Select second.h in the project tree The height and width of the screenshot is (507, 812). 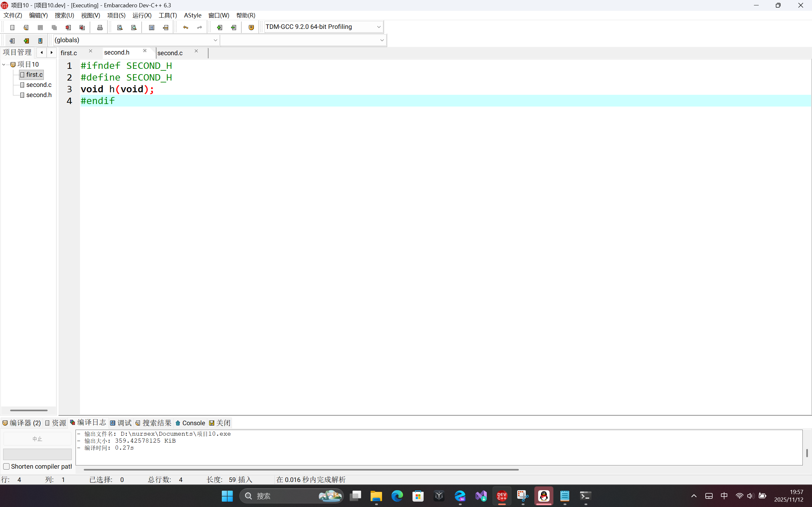click(x=39, y=95)
